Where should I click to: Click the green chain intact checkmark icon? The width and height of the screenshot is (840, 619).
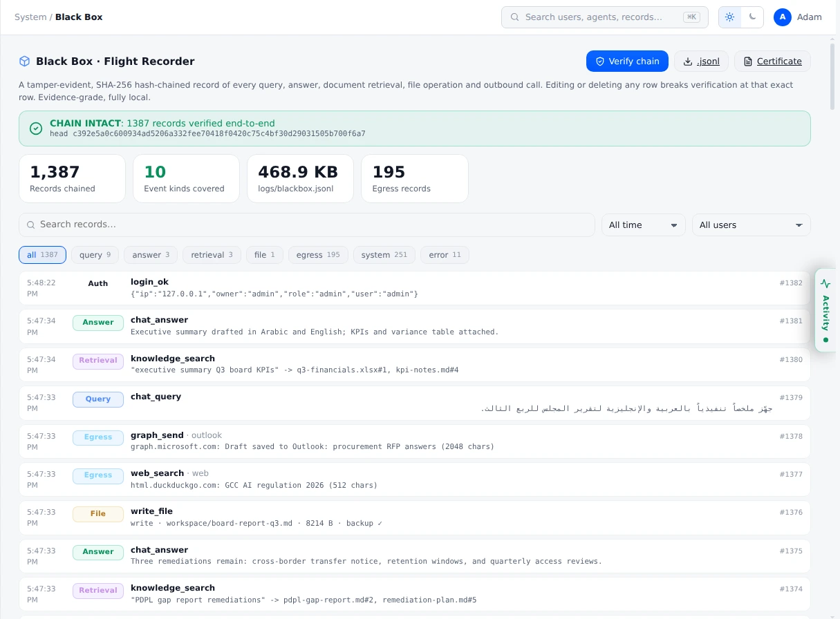(36, 128)
